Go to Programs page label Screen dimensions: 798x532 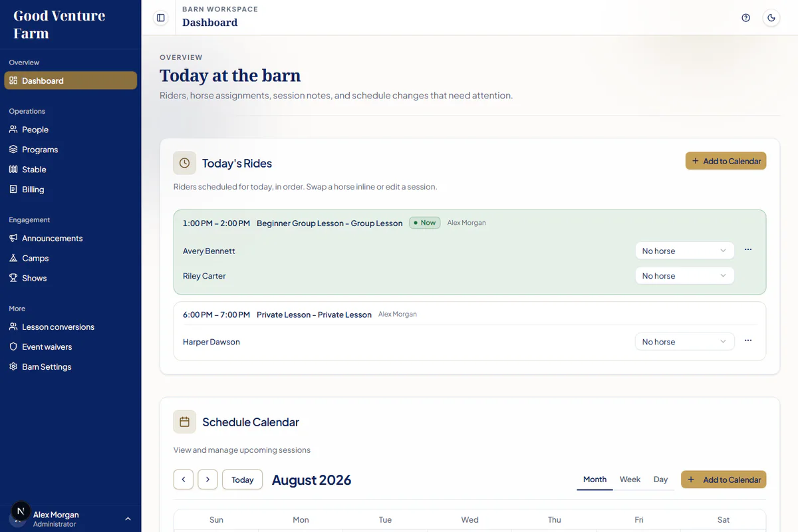point(40,150)
